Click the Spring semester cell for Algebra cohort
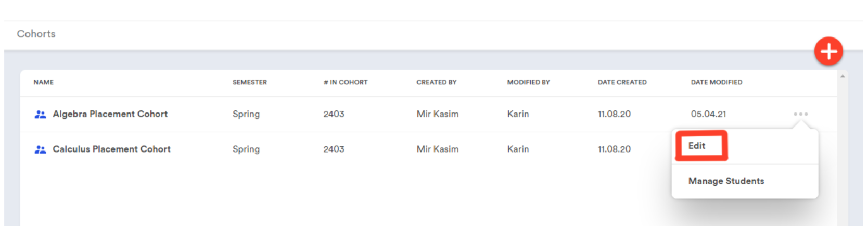Image resolution: width=868 pixels, height=226 pixels. [x=246, y=114]
